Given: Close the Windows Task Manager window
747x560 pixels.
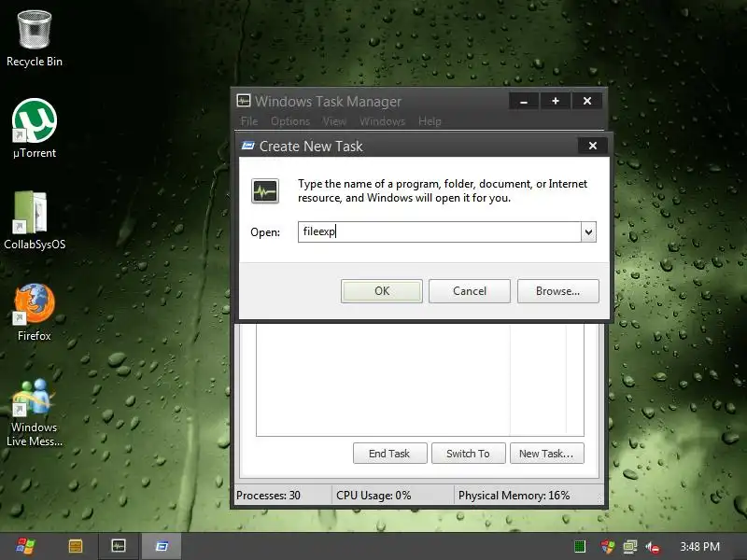Looking at the screenshot, I should coord(587,101).
